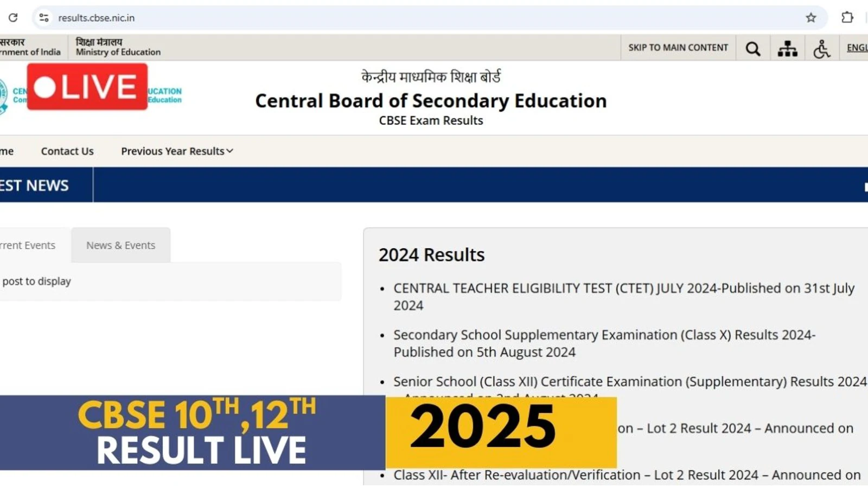Switch to the News & Events tab
Screen dimensions: 868x488
click(x=120, y=245)
